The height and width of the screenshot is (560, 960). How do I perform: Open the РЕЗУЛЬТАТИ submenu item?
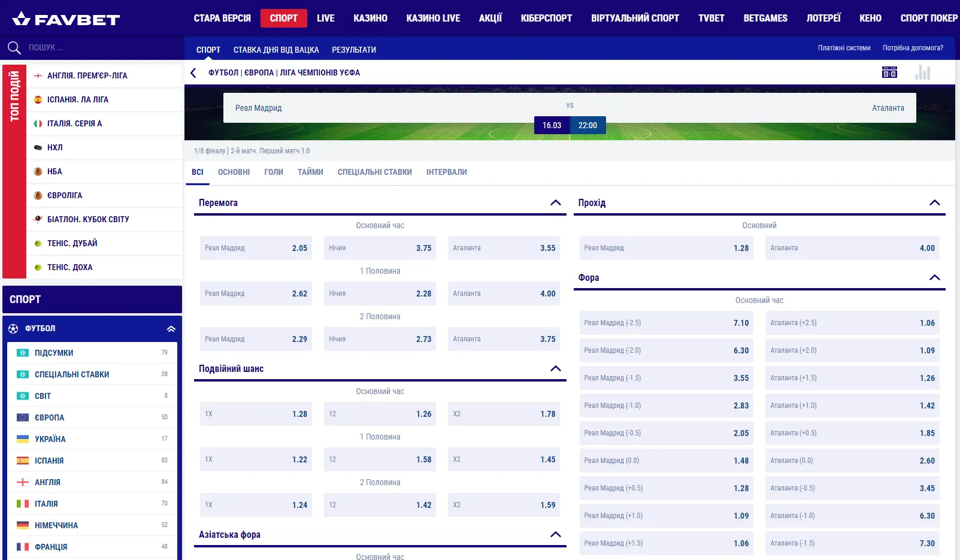click(x=354, y=50)
